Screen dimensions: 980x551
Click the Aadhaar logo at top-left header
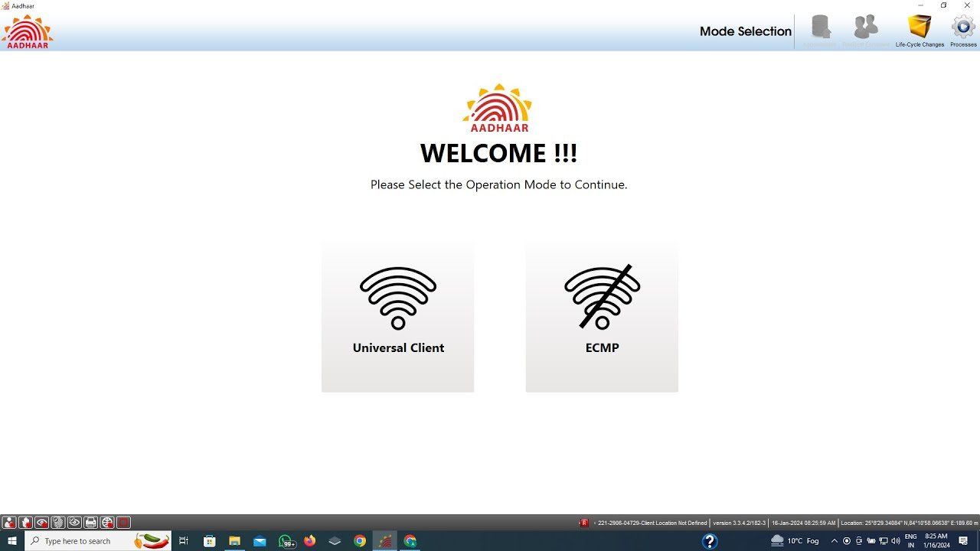pyautogui.click(x=28, y=31)
